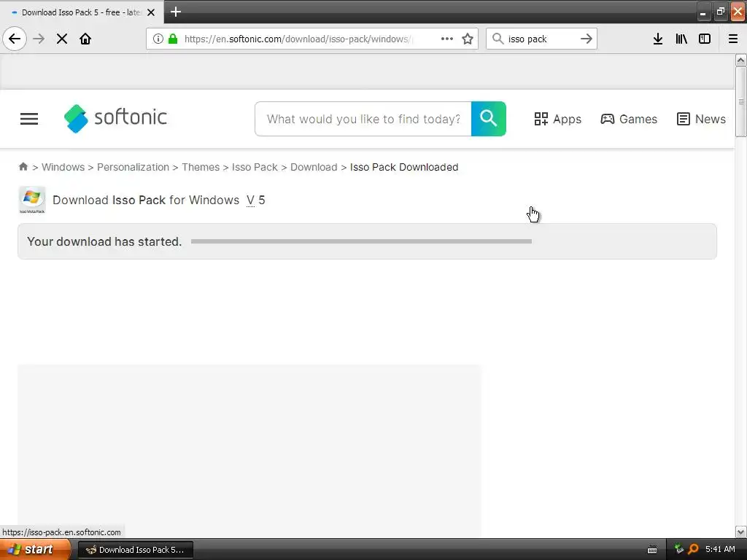Show site information icon in address bar
The height and width of the screenshot is (560, 747).
(158, 39)
